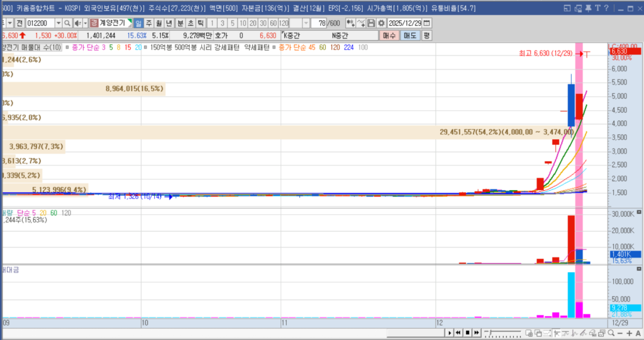Toggle the monthly (월) chart period

pos(160,23)
